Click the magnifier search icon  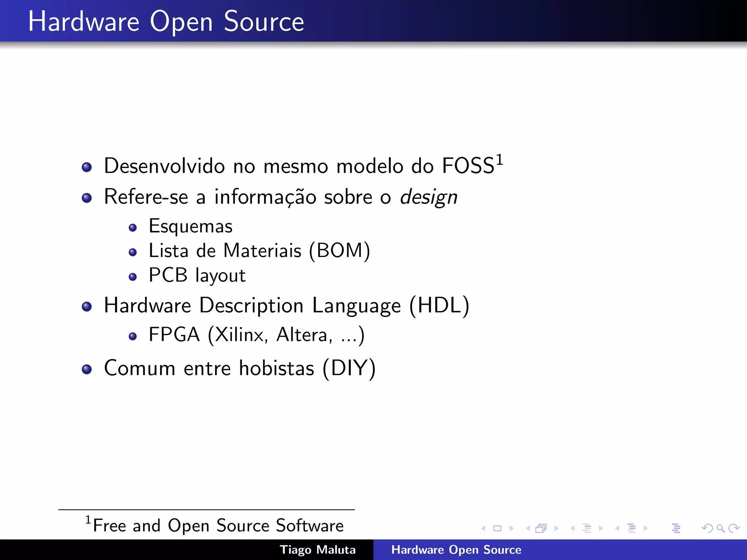(720, 528)
